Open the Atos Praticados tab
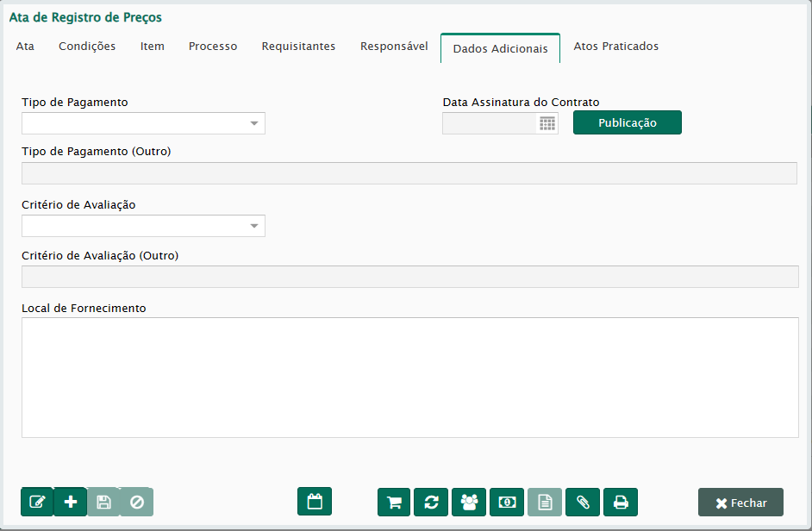The width and height of the screenshot is (812, 531). pyautogui.click(x=615, y=47)
